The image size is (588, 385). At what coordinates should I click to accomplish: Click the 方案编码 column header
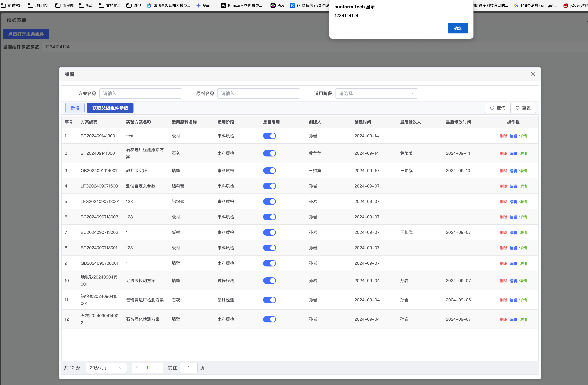tap(89, 122)
